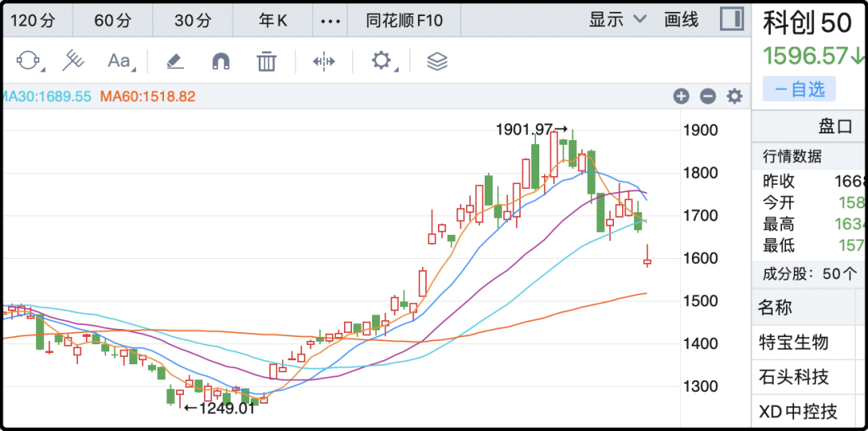Select the 年K yearly chart tab
This screenshot has height=431, width=868.
point(273,21)
